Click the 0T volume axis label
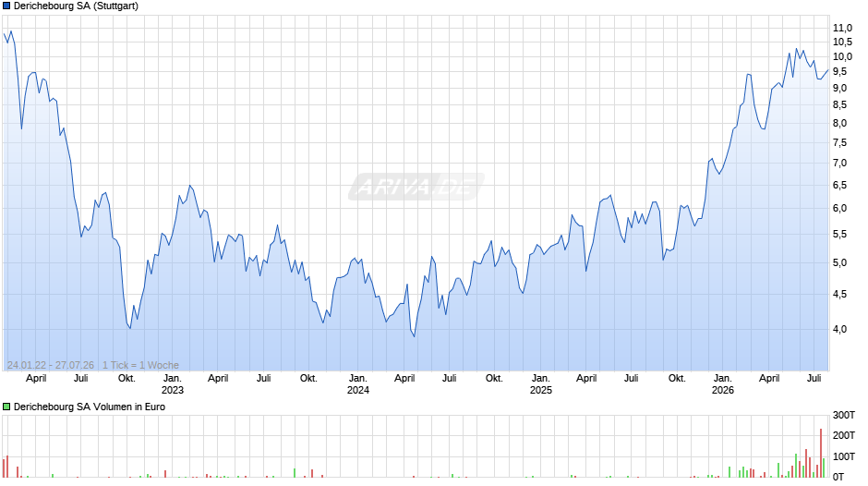Image resolution: width=868 pixels, height=486 pixels. click(x=838, y=477)
